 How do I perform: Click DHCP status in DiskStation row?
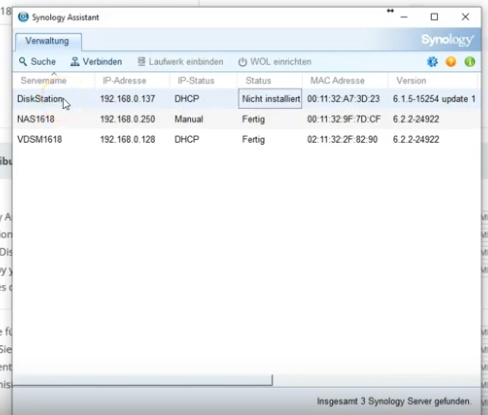[x=187, y=99]
